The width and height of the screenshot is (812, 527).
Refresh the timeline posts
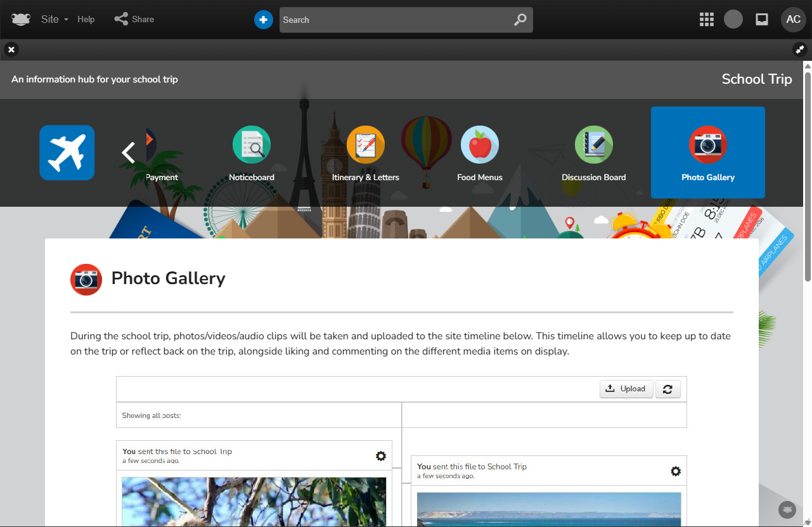(x=667, y=389)
